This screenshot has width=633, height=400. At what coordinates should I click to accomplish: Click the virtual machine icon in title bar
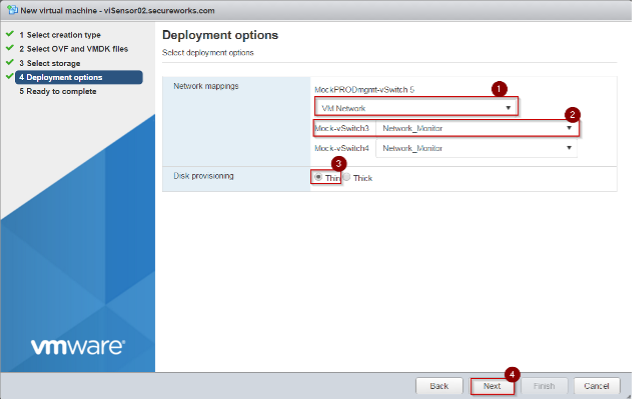coord(12,10)
